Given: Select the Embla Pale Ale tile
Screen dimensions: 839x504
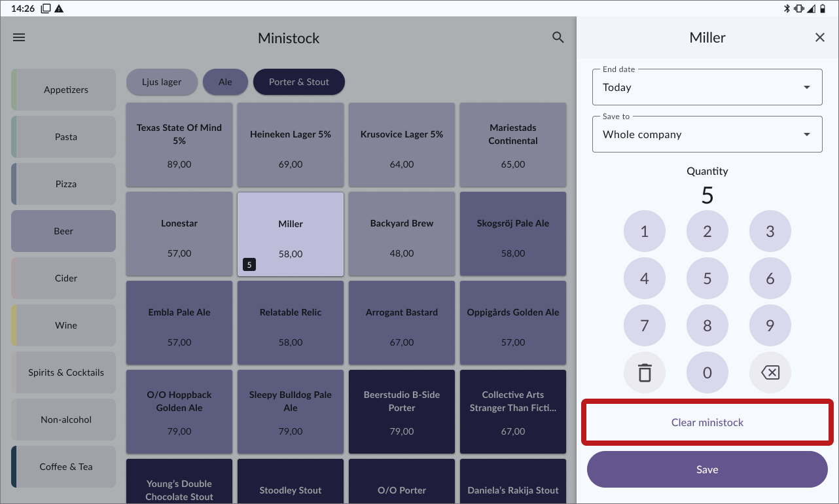Looking at the screenshot, I should pyautogui.click(x=179, y=323).
